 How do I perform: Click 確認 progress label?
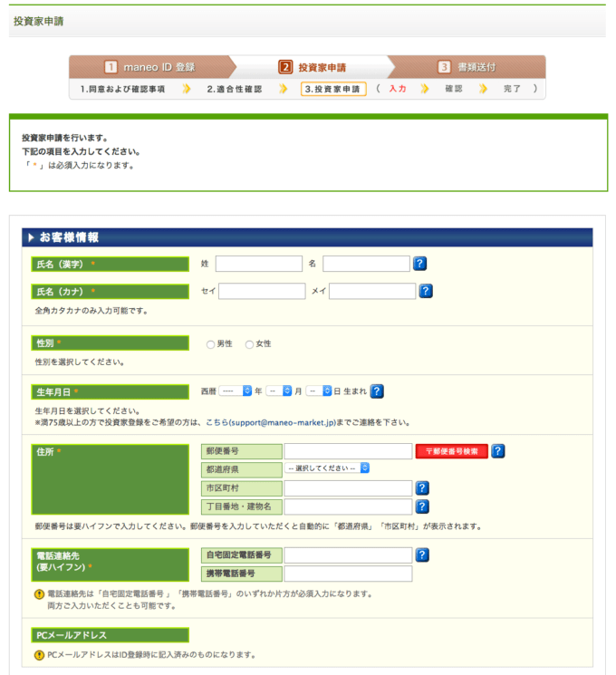pos(454,89)
